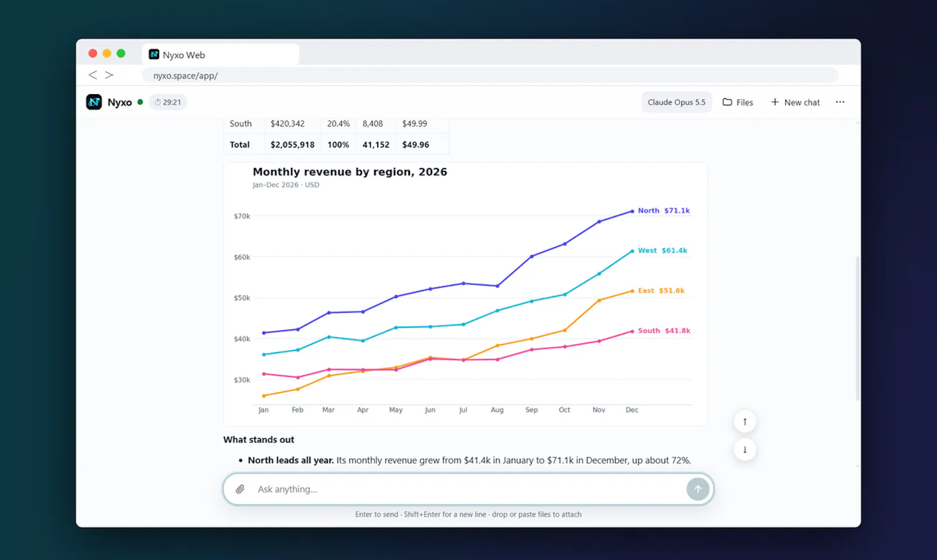Click the 41,152 total orders cell
This screenshot has width=937, height=560.
pos(376,145)
